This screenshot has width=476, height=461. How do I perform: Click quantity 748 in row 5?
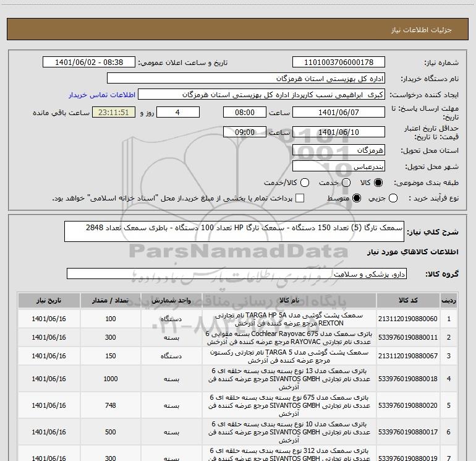click(111, 405)
